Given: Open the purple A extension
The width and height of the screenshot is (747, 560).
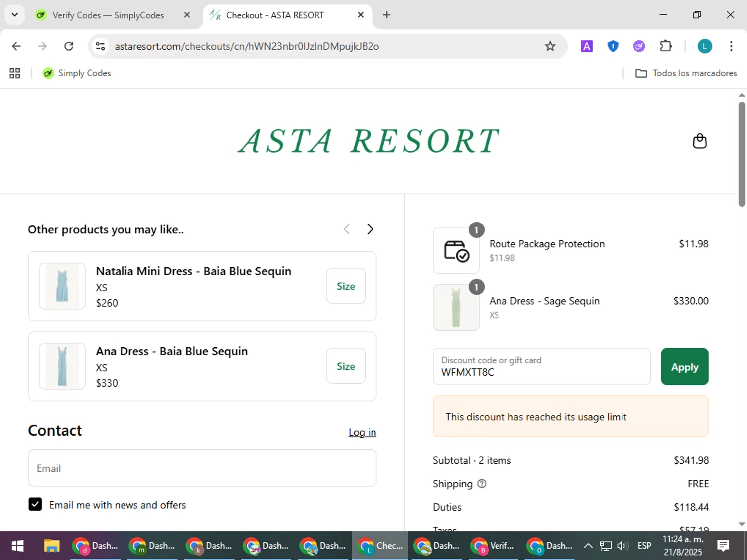Looking at the screenshot, I should coord(587,46).
